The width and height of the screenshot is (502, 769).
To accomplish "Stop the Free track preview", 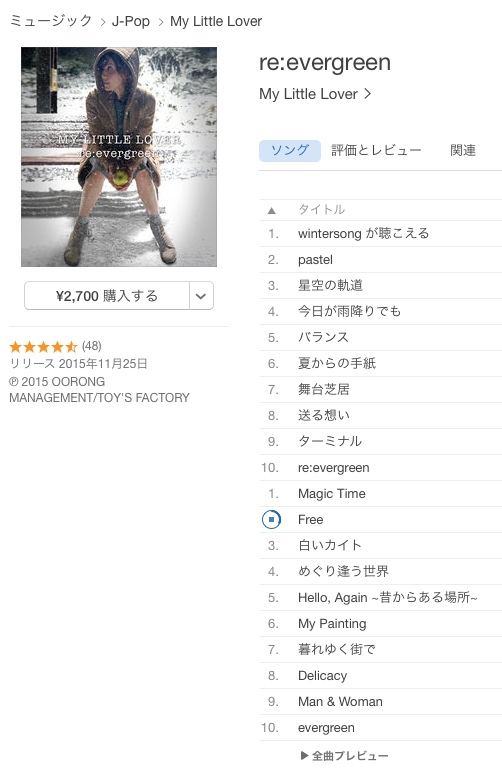I will pos(271,519).
